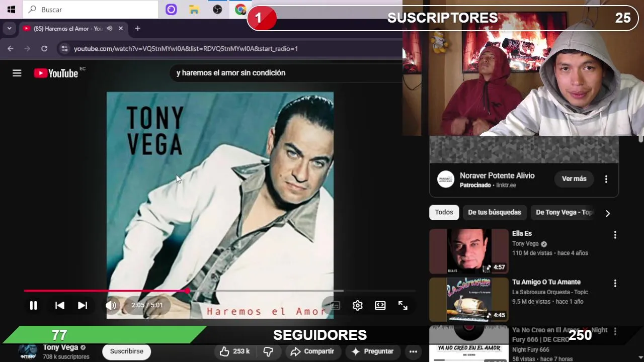Toggle subtitles on the player
Image resolution: width=644 pixels, height=362 pixels.
[x=335, y=305]
